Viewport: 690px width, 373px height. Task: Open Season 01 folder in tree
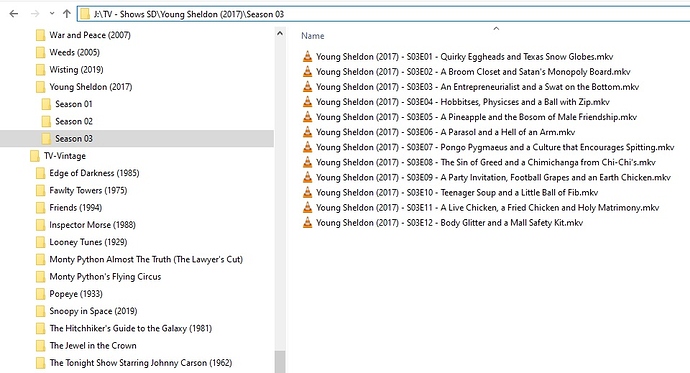coord(73,104)
